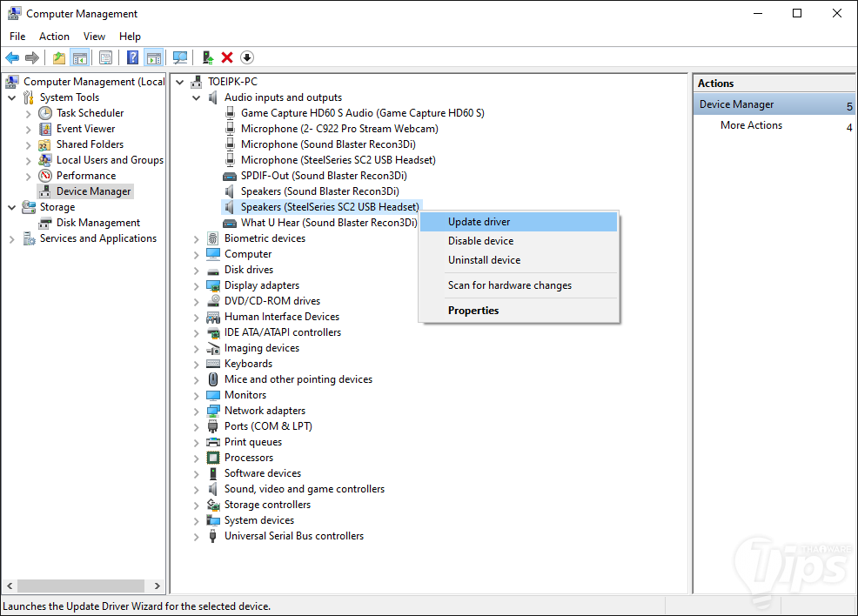The image size is (858, 616).
Task: Expand the Monitors category
Action: click(x=196, y=396)
